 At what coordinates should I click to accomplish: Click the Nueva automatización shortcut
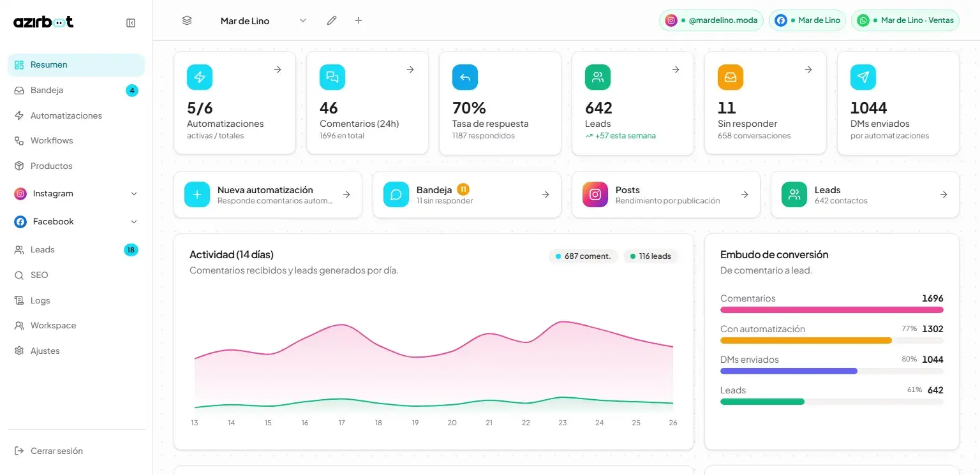(268, 194)
